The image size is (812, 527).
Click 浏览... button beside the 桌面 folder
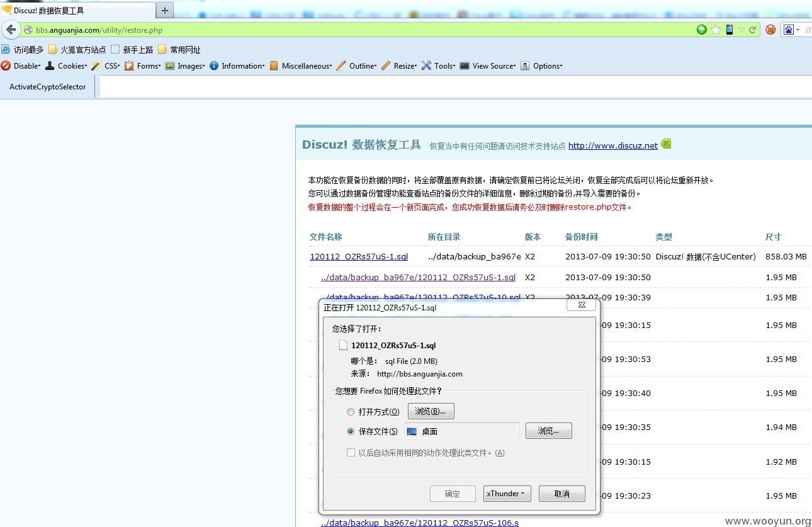pos(548,431)
